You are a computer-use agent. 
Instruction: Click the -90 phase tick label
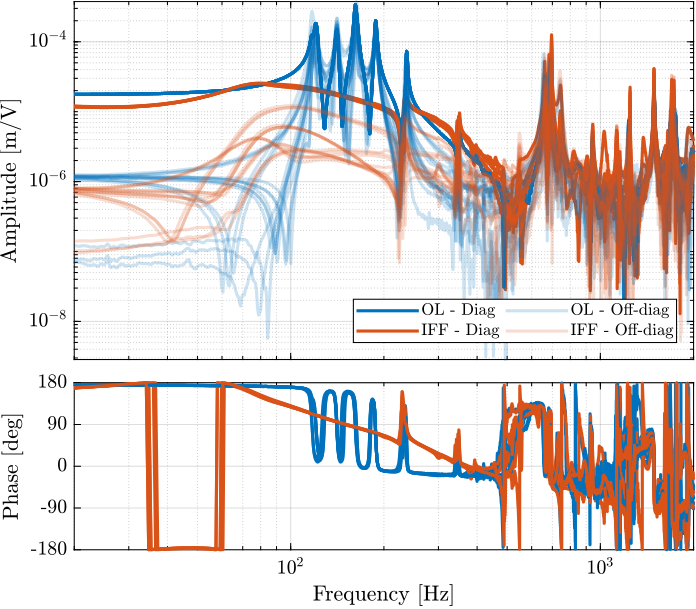(x=53, y=508)
